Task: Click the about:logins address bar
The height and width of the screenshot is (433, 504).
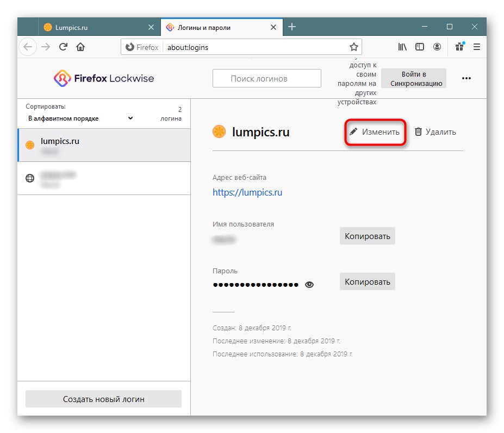Action: 241,47
